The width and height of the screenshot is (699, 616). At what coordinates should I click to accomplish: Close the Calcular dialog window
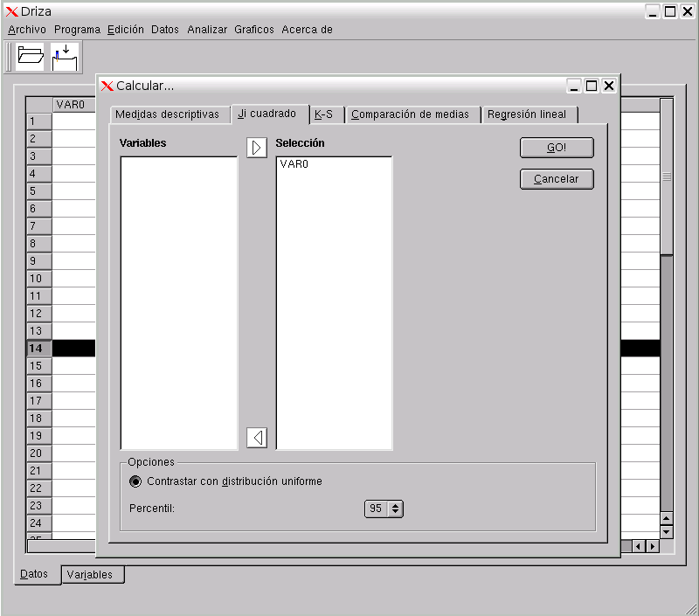click(x=609, y=86)
